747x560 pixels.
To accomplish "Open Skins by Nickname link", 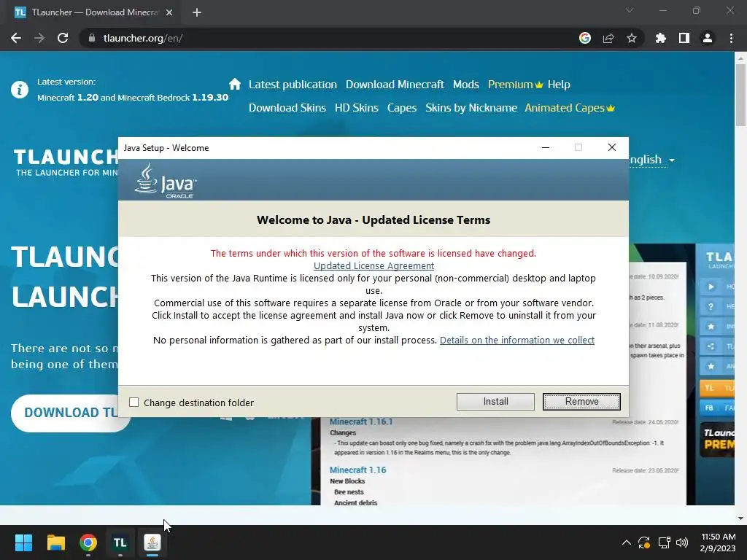I will click(x=471, y=108).
